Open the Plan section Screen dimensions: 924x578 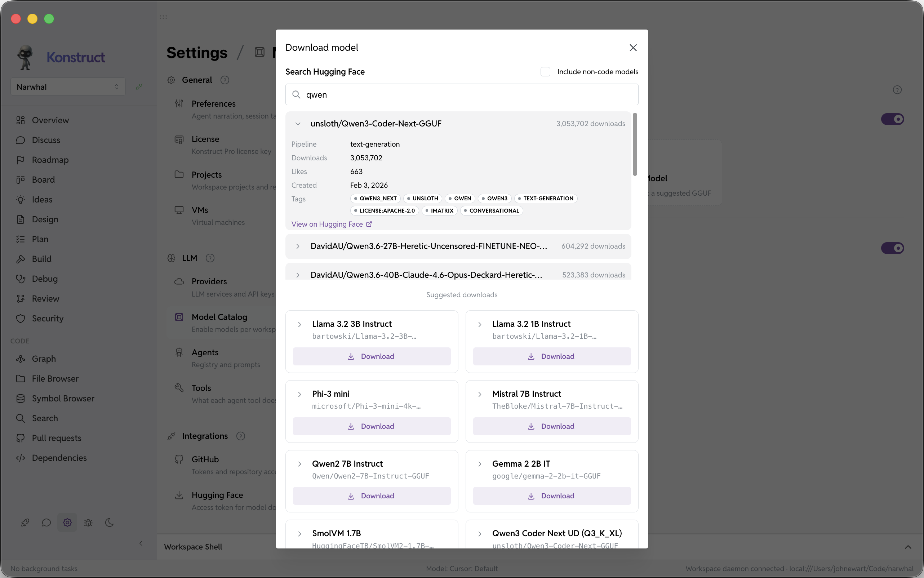(x=40, y=239)
